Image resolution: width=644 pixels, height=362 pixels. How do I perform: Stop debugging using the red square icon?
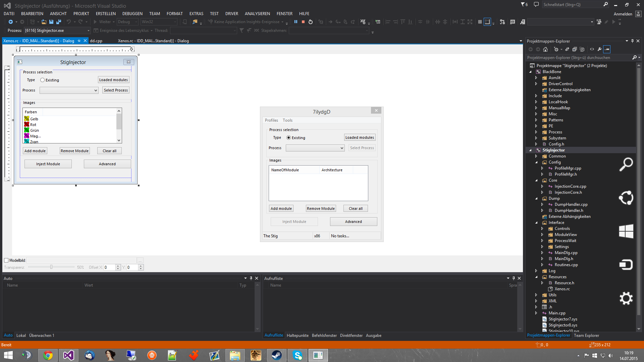303,22
